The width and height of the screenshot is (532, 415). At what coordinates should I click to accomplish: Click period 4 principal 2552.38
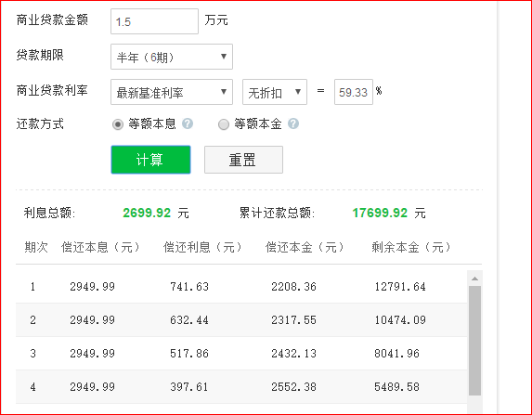[293, 387]
